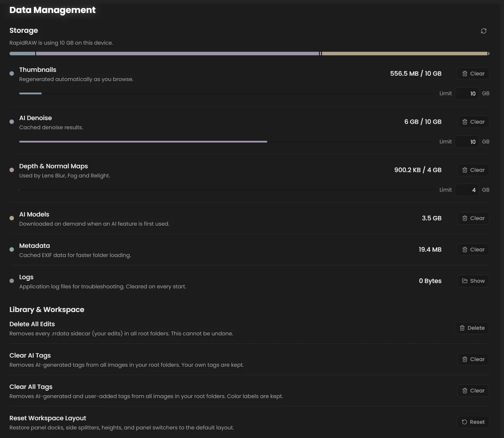Click 'Cached denoise results.' description
The height and width of the screenshot is (438, 504).
coord(51,127)
